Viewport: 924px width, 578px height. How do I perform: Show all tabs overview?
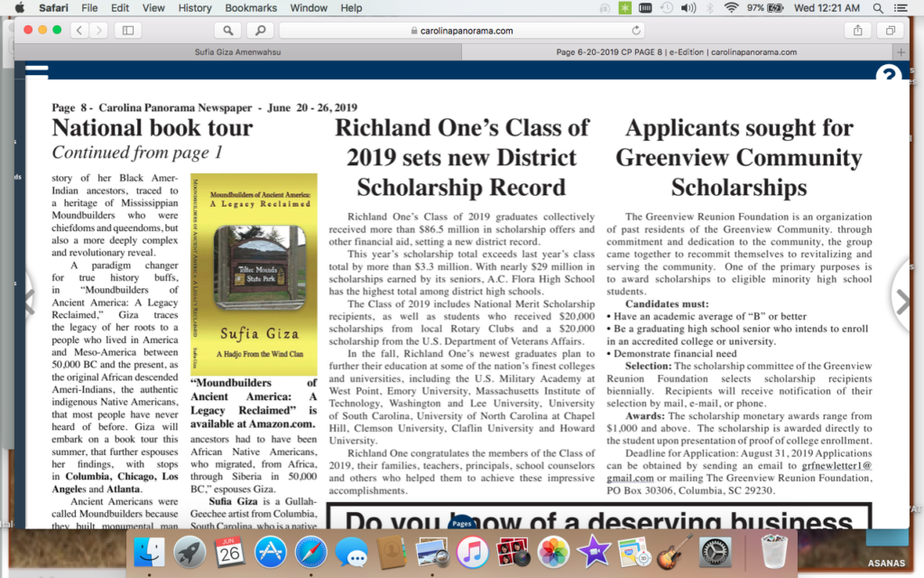tap(891, 30)
